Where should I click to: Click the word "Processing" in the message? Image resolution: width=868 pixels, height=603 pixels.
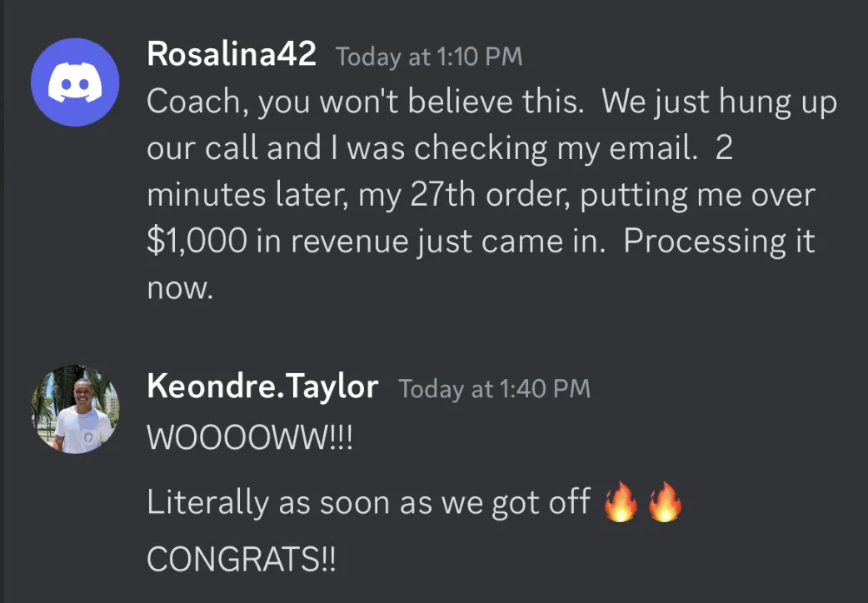(699, 242)
